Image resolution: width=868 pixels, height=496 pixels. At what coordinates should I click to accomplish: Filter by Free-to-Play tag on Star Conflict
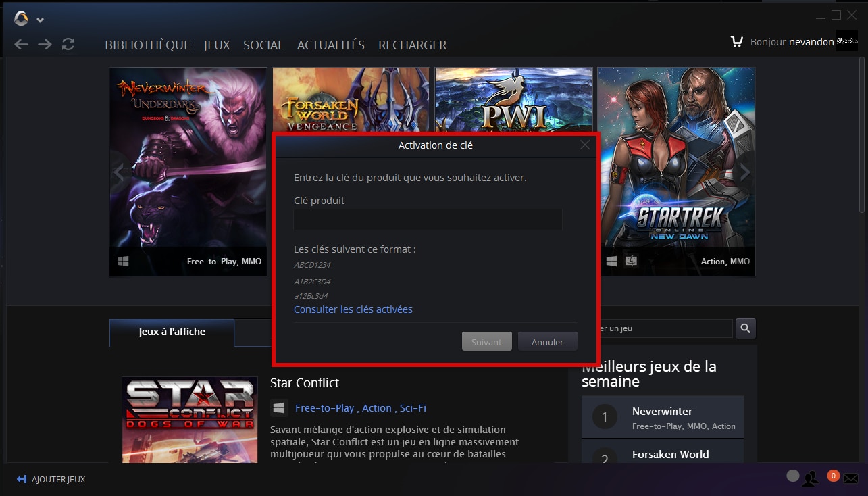tap(325, 408)
